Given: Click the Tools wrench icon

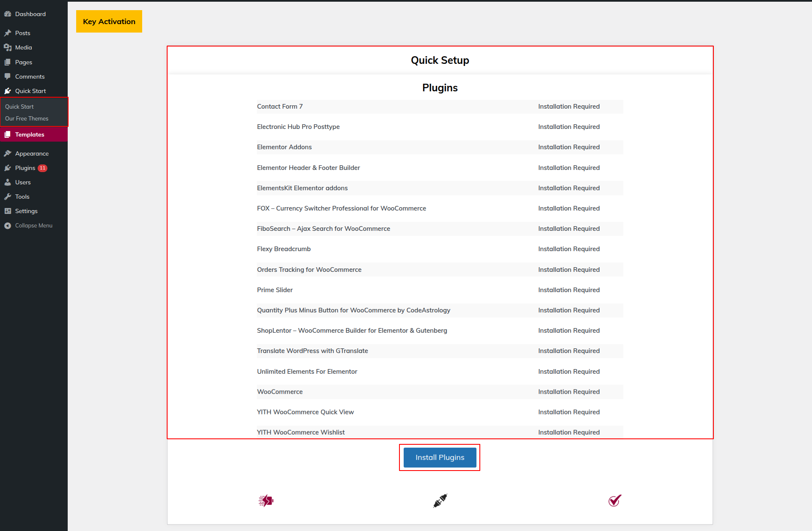Looking at the screenshot, I should click(8, 197).
